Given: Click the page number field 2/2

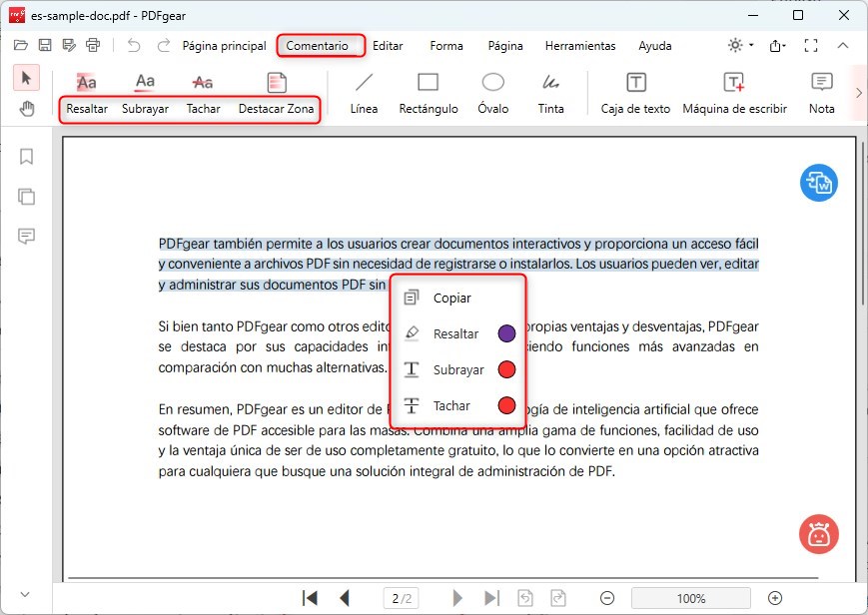Looking at the screenshot, I should [x=402, y=598].
